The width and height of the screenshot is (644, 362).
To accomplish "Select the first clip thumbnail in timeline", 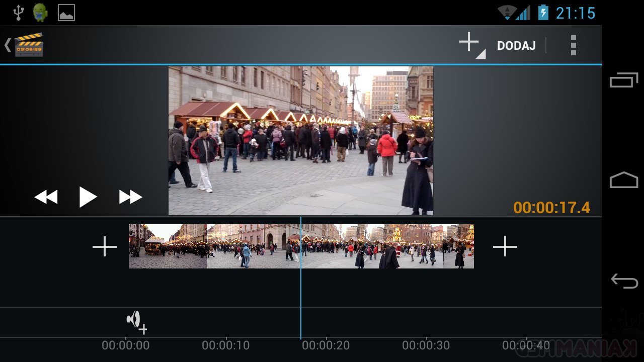I will click(168, 246).
